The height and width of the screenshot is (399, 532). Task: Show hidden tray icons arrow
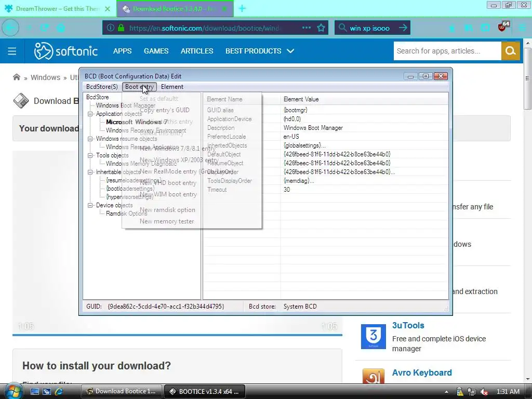point(446,392)
